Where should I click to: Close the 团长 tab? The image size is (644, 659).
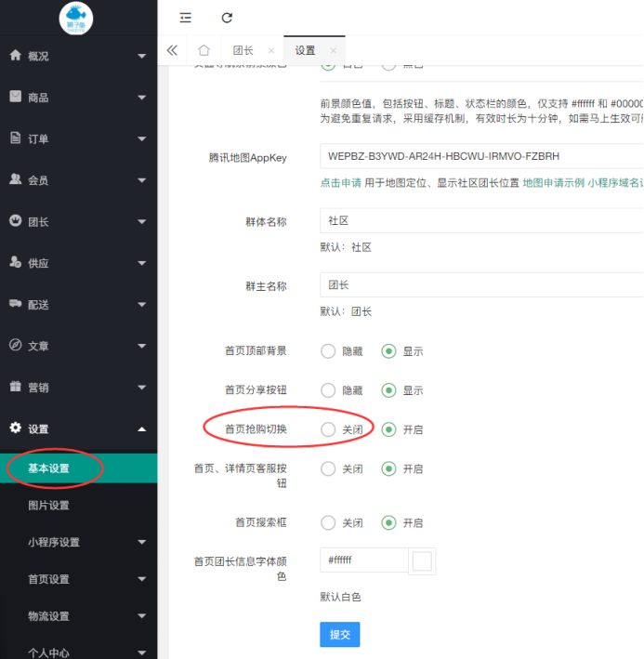coord(270,50)
